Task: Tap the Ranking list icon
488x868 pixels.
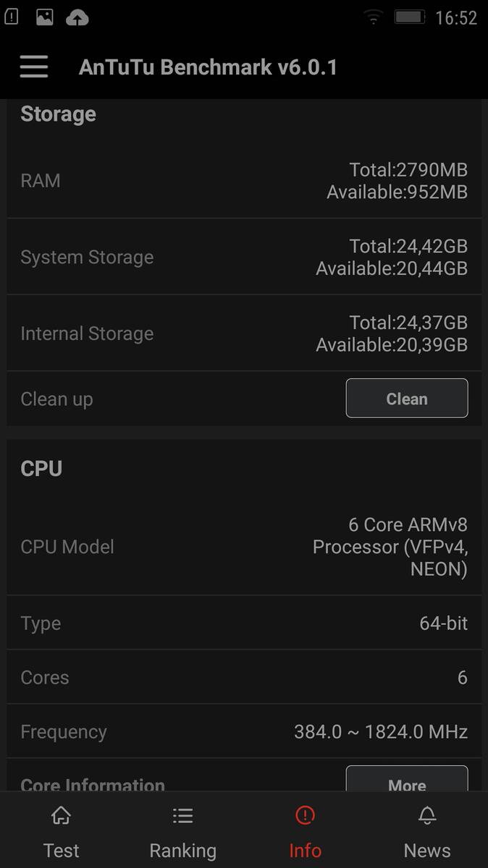Action: tap(182, 816)
